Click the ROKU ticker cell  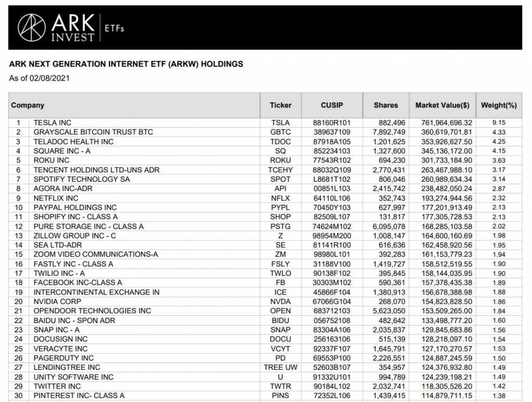(281, 160)
